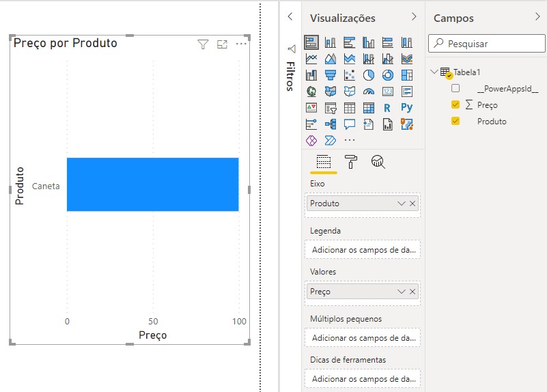Select the decomposition tree visual
The height and width of the screenshot is (392, 547).
click(x=331, y=124)
